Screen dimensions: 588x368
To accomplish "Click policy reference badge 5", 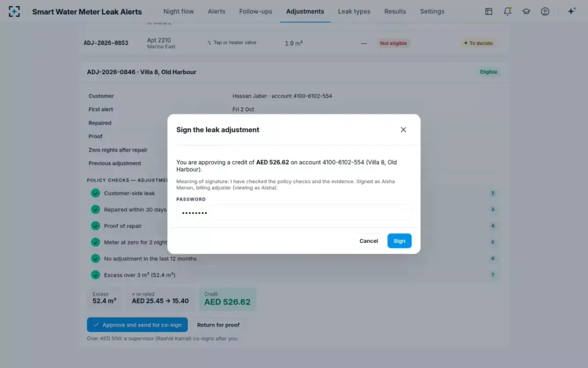I will pos(493,242).
